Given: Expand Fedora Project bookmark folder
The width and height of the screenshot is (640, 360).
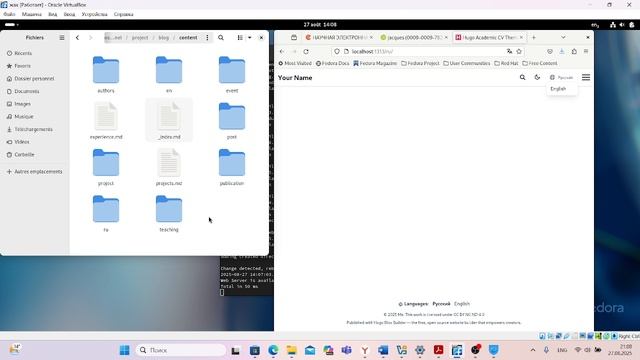Looking at the screenshot, I should (420, 63).
